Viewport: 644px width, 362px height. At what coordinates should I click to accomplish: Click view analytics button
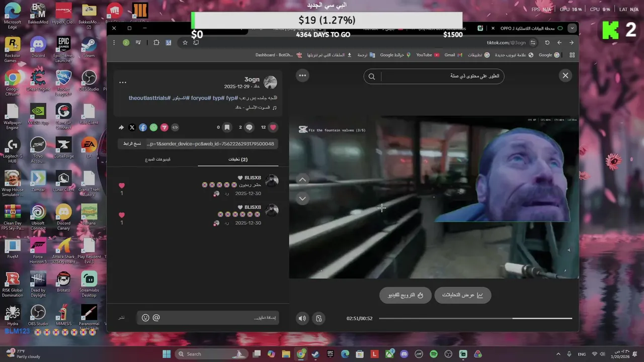pos(463,295)
